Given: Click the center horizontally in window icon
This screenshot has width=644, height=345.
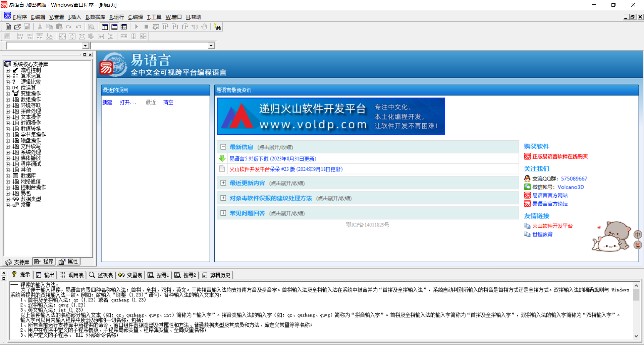Looking at the screenshot, I should (62, 36).
